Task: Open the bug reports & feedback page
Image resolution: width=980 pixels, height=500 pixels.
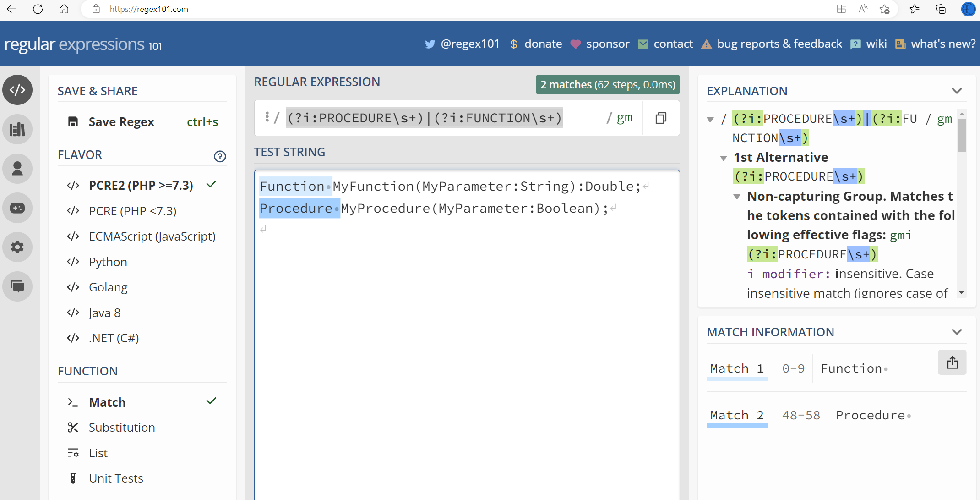Action: point(779,44)
